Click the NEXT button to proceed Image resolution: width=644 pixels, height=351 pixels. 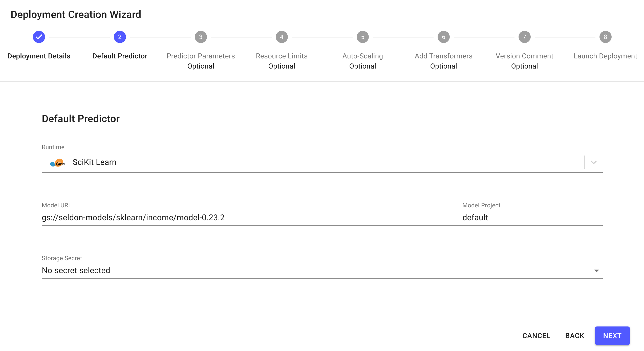(x=612, y=335)
